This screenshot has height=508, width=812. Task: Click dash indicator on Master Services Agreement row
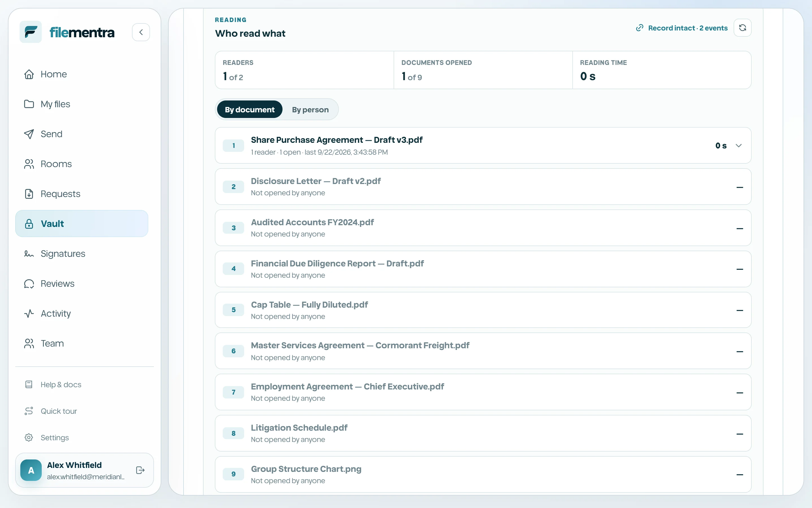click(740, 351)
